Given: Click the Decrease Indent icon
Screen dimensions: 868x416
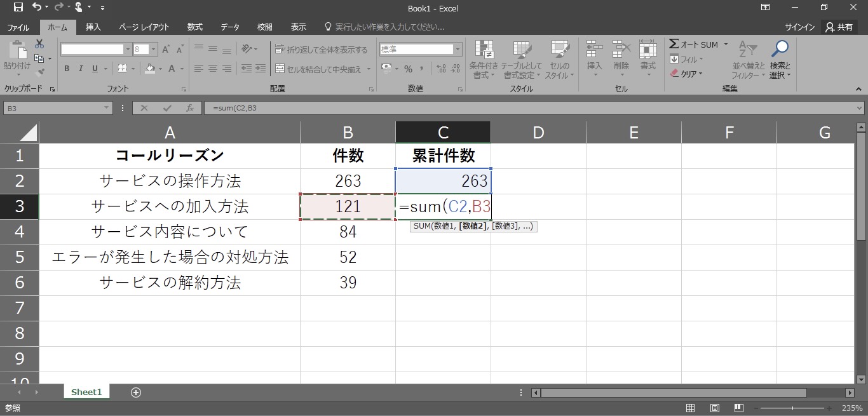Looking at the screenshot, I should click(x=245, y=69).
